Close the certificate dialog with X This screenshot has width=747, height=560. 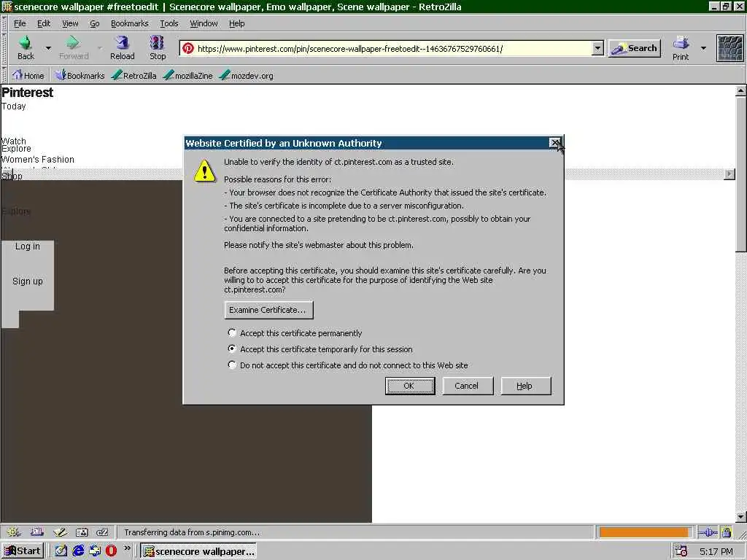tap(554, 143)
